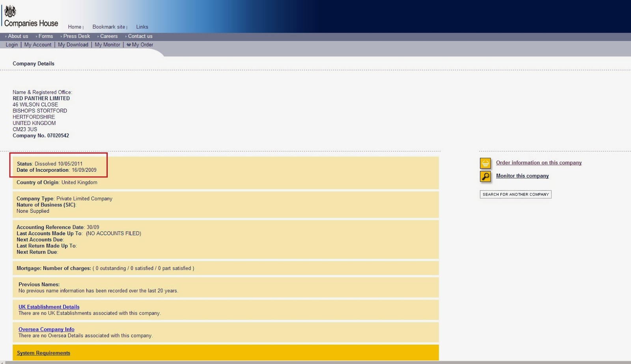Open My Monitor
Viewport: 631px width, 364px height.
click(107, 45)
